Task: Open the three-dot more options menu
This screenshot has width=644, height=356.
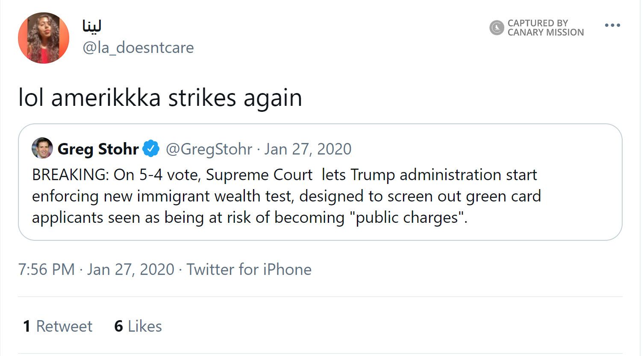Action: pyautogui.click(x=612, y=26)
